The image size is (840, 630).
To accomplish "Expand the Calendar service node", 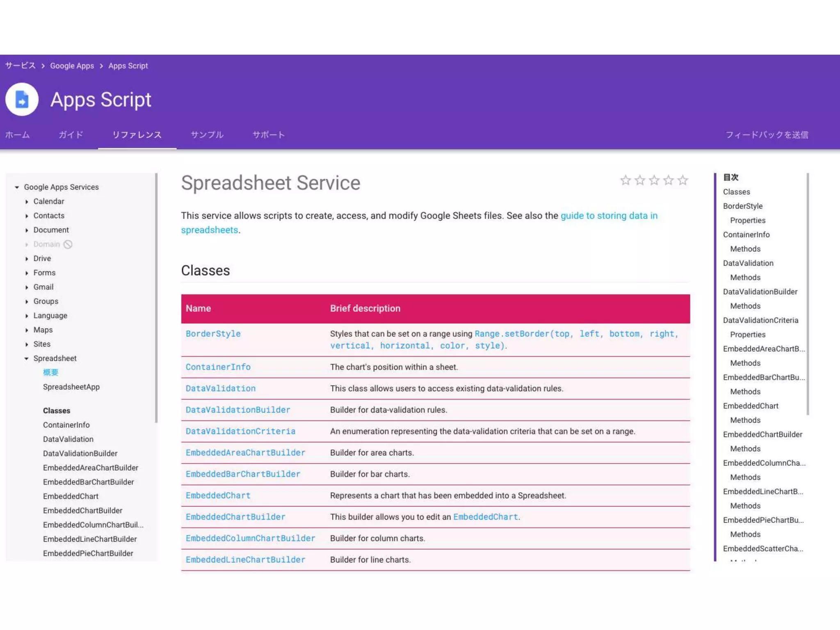I will (27, 202).
